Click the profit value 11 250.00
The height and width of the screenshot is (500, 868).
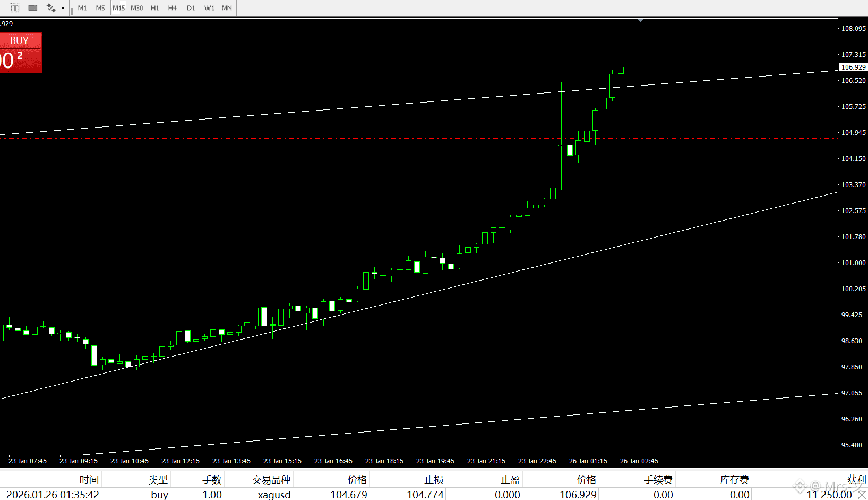click(x=828, y=495)
